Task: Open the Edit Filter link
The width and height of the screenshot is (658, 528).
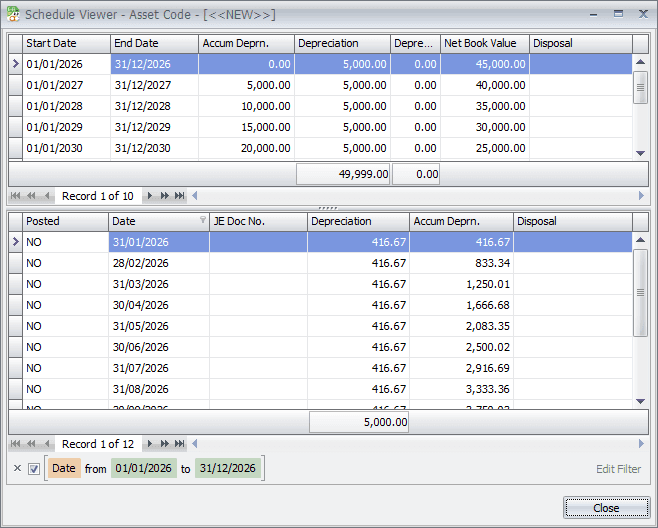Action: (618, 469)
